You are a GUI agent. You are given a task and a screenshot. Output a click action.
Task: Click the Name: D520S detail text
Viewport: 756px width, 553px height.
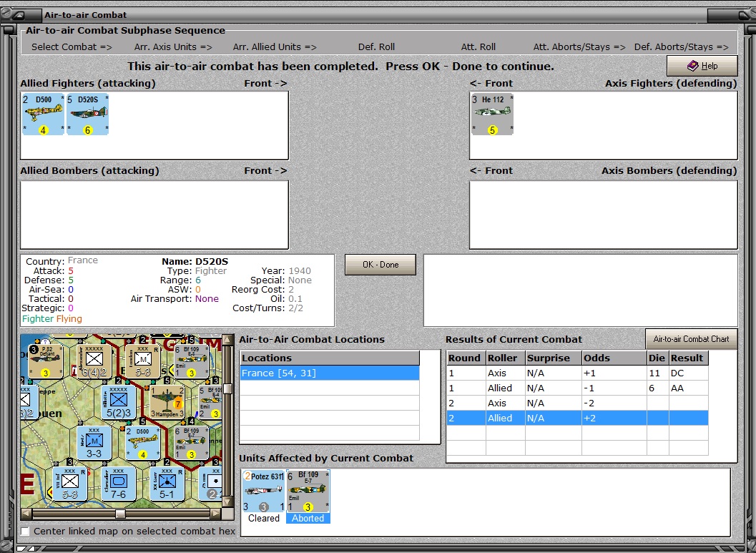195,262
